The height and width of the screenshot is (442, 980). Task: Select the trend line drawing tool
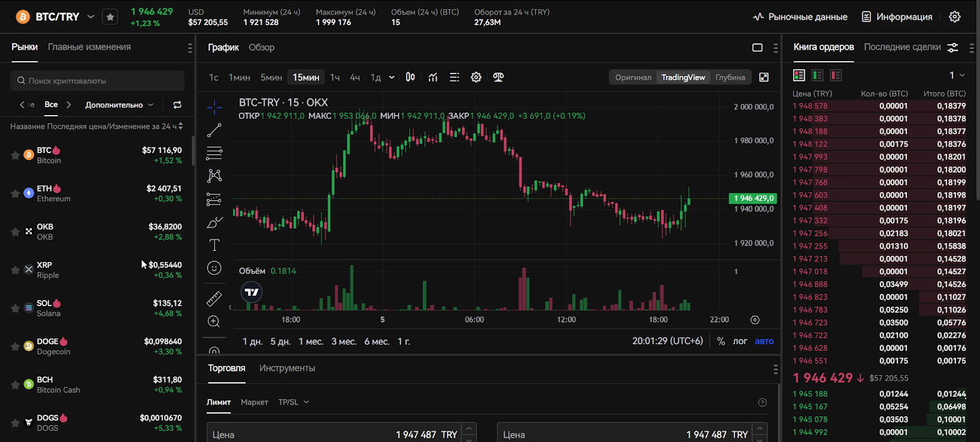[214, 130]
